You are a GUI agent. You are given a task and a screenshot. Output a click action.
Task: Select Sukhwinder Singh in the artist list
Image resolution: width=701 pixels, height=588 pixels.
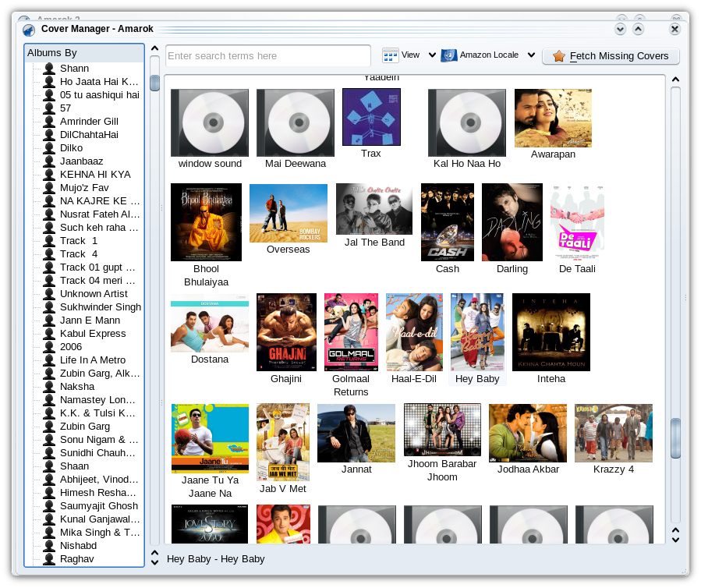(100, 307)
